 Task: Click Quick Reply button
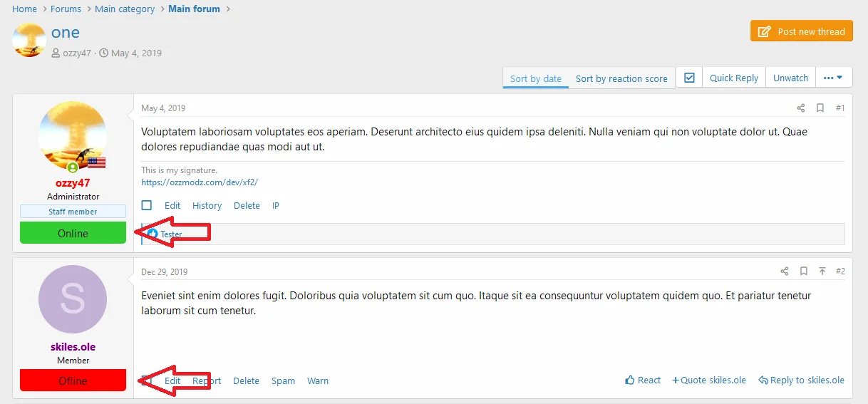[x=733, y=78]
